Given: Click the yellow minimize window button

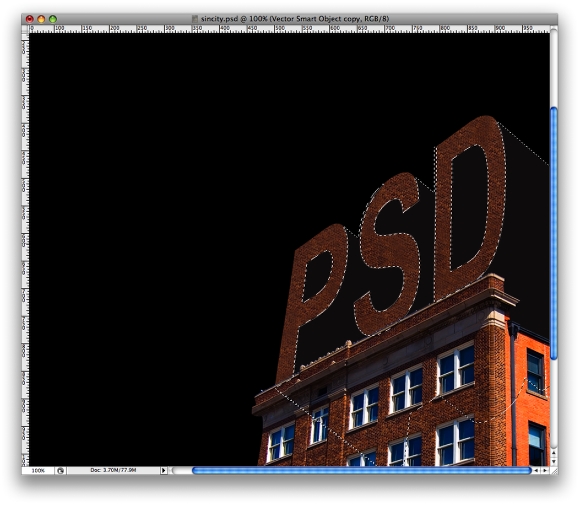Looking at the screenshot, I should click(41, 19).
